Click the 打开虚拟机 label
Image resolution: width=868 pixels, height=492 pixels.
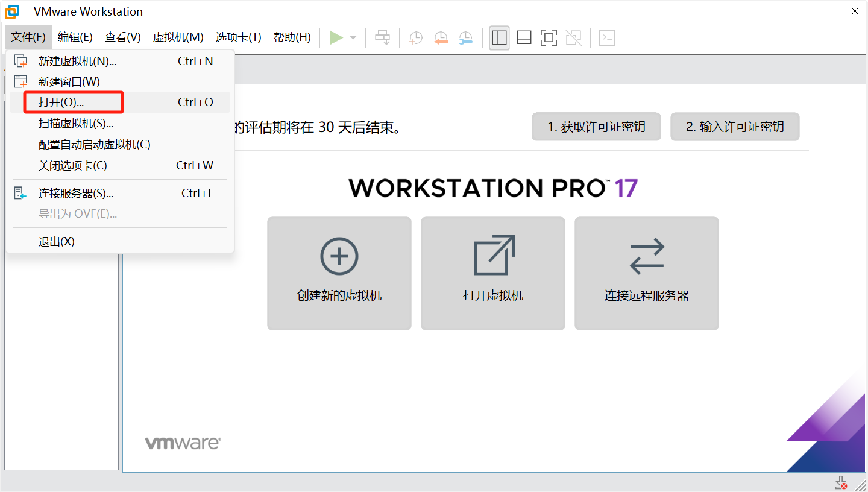[493, 295]
